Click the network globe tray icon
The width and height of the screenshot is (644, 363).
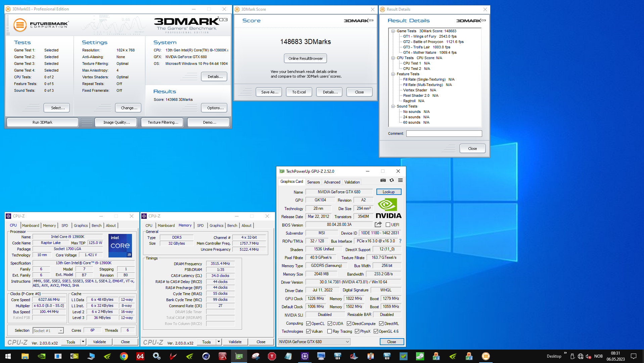[x=581, y=356]
